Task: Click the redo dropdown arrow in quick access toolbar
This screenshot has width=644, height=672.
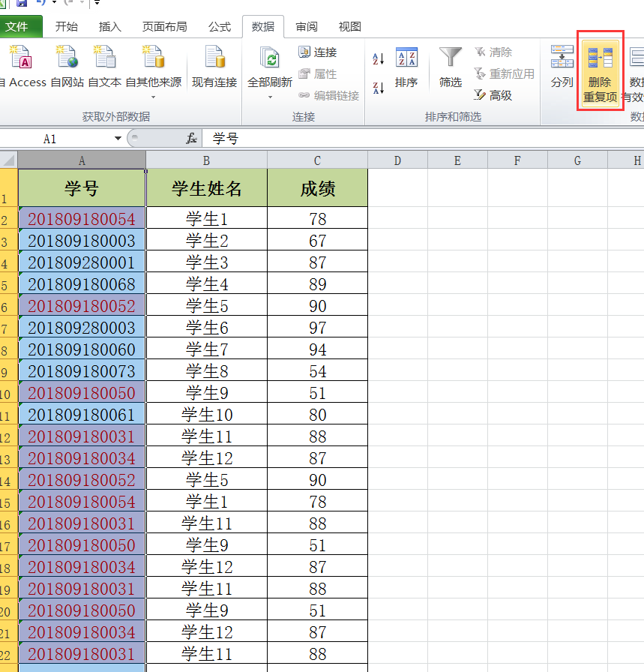Action: tap(82, 2)
